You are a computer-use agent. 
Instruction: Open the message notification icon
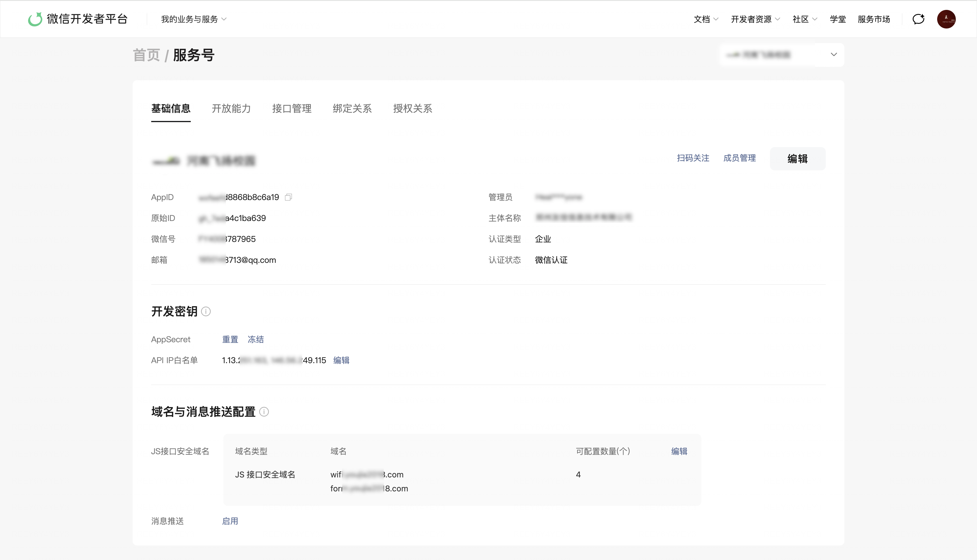pos(919,19)
